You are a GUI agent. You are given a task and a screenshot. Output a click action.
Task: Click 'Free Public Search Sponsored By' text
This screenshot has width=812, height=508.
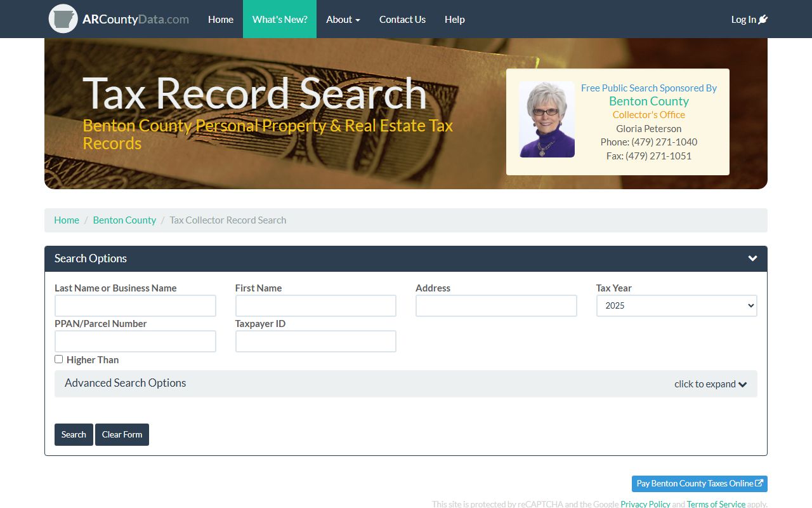[649, 88]
